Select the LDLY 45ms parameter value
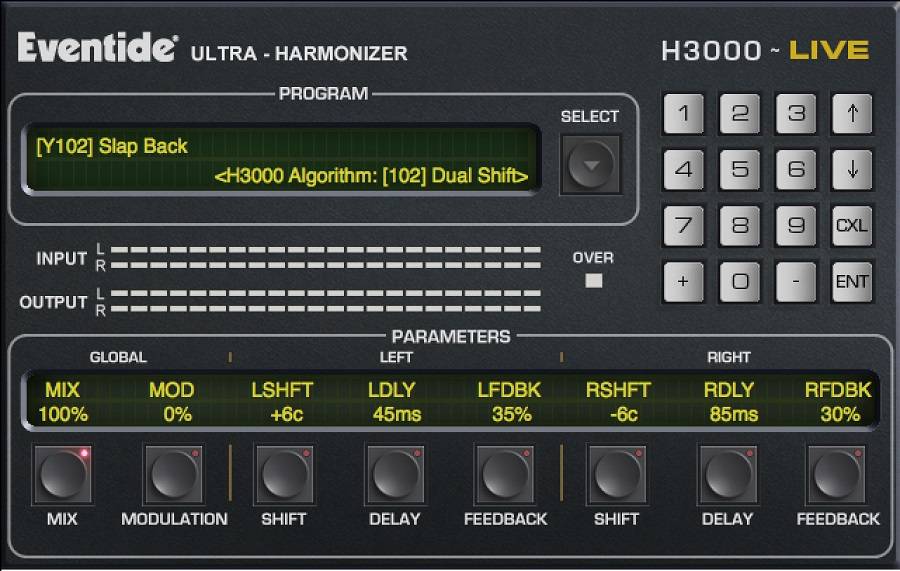The width and height of the screenshot is (900, 571). point(397,414)
